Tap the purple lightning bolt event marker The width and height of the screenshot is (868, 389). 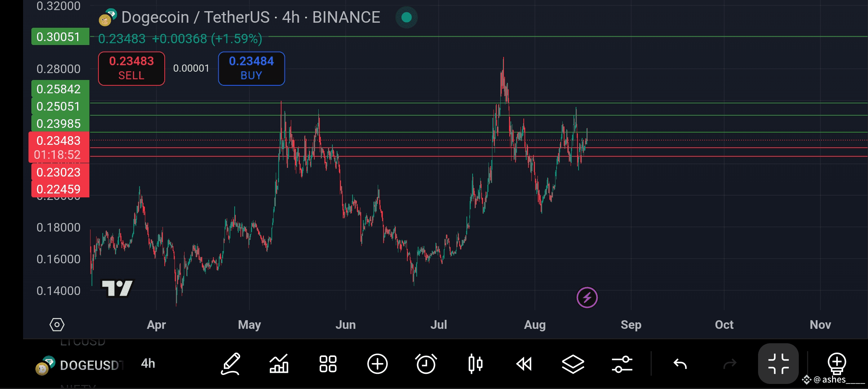(587, 298)
